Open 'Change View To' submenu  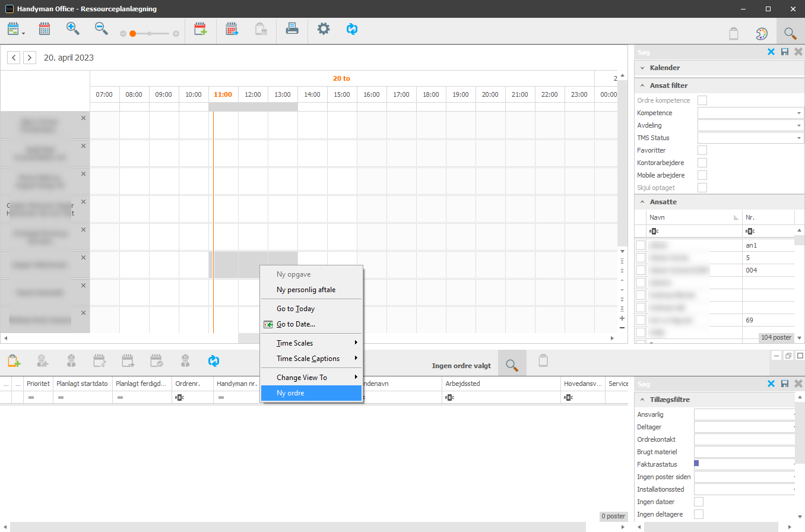[x=312, y=378]
